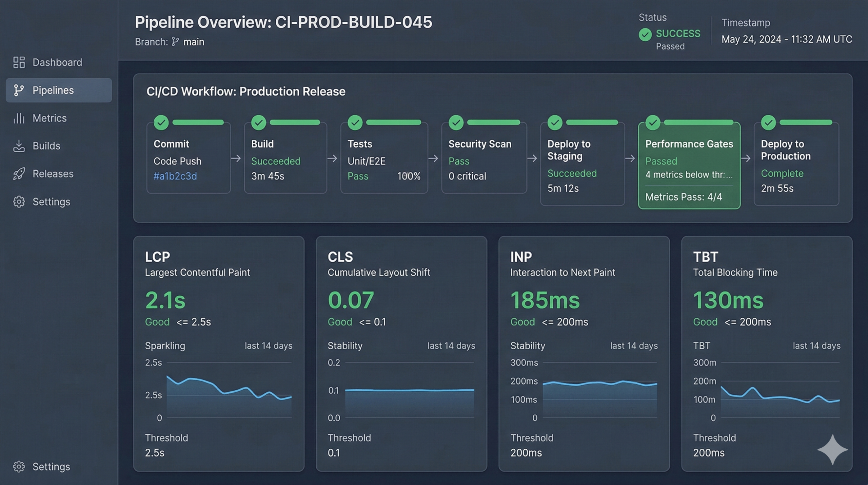Image resolution: width=868 pixels, height=485 pixels.
Task: Click arrow between Commit and Build stages
Action: click(x=236, y=158)
